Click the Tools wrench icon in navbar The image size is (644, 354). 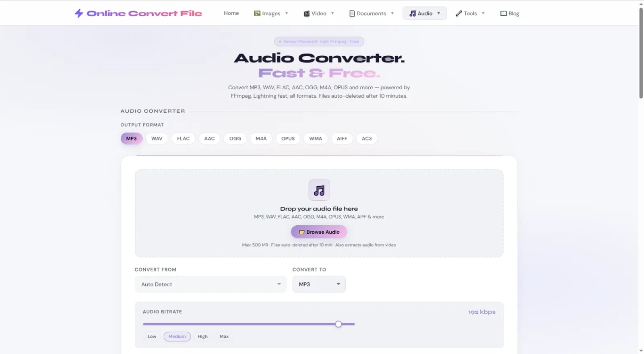[459, 13]
